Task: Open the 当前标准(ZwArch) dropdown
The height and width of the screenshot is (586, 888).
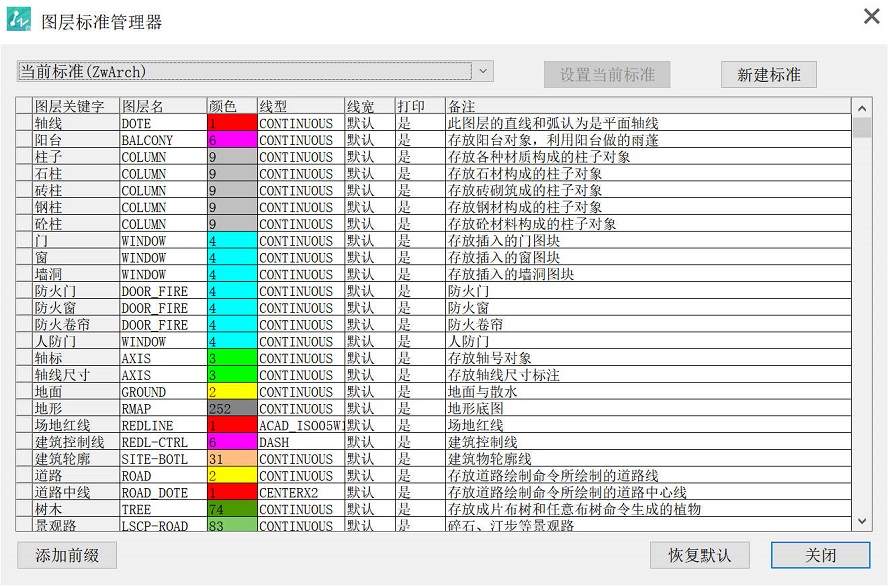Action: pos(250,71)
